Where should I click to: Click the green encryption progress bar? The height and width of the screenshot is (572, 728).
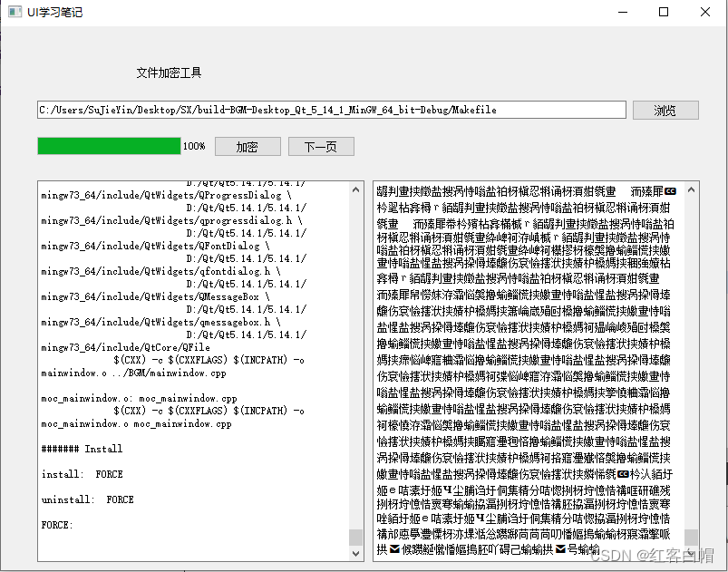(109, 146)
